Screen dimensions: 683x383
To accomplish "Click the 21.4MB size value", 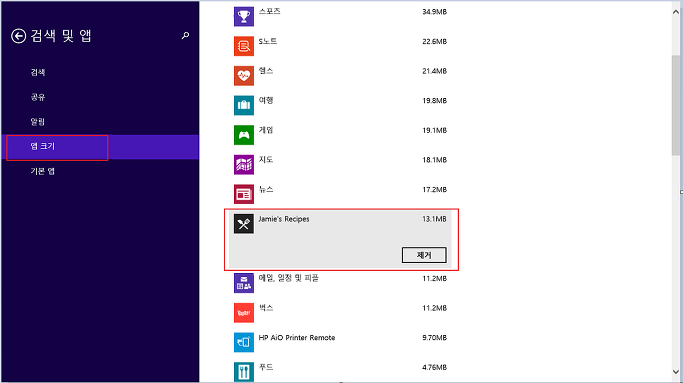I will click(434, 71).
